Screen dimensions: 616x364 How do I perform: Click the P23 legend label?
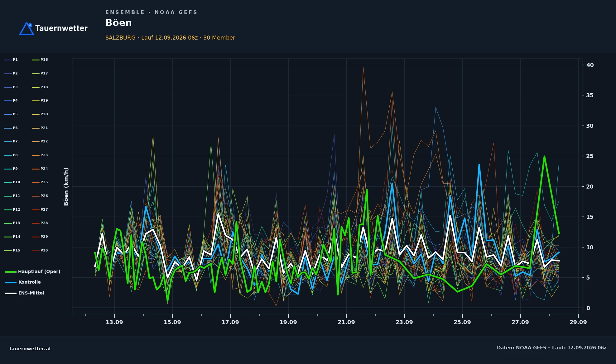[x=44, y=155]
